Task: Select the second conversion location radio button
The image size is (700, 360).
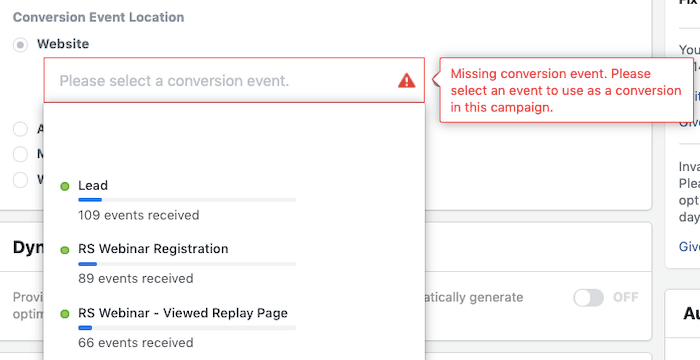Action: point(20,129)
